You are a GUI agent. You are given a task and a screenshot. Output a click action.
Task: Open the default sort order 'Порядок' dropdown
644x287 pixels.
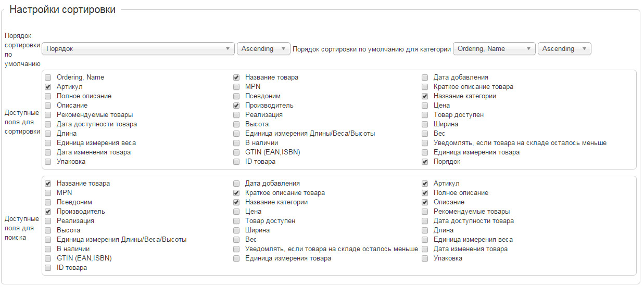137,49
